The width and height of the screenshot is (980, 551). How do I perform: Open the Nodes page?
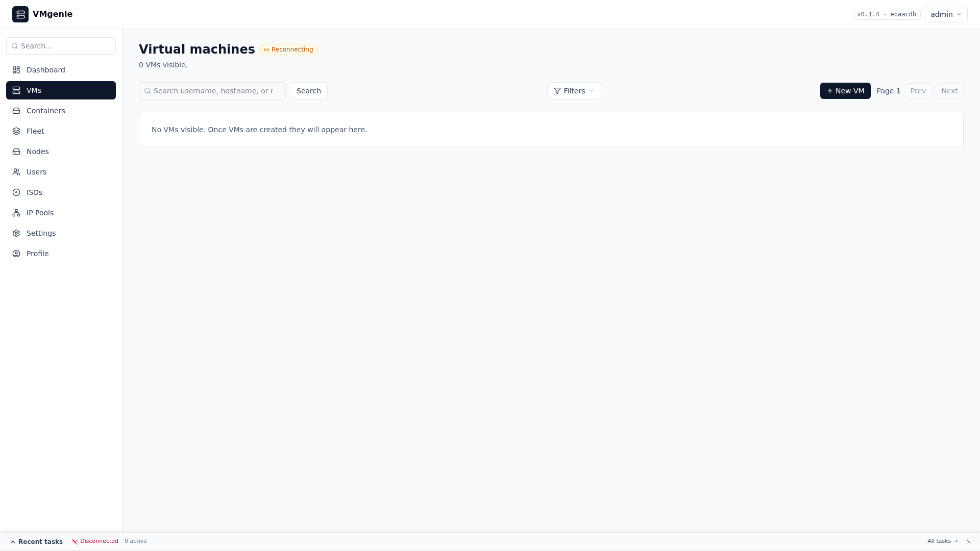[61, 152]
